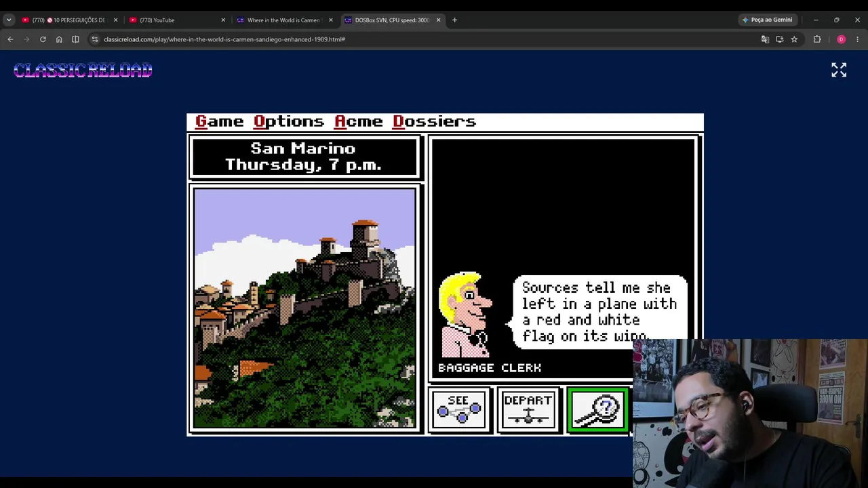Open the profile avatar 'D'
Image resolution: width=868 pixels, height=488 pixels.
(x=841, y=39)
